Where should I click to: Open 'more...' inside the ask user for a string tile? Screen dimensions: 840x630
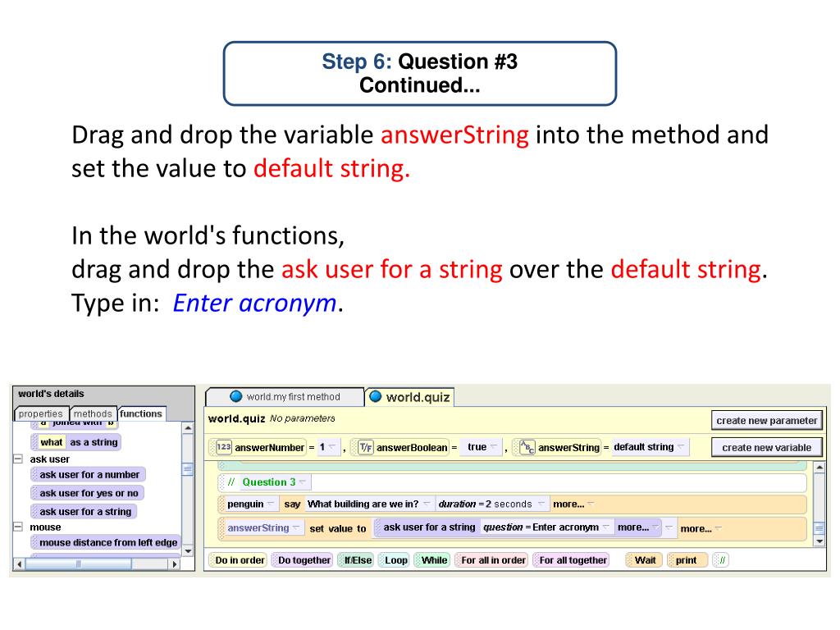pyautogui.click(x=637, y=527)
